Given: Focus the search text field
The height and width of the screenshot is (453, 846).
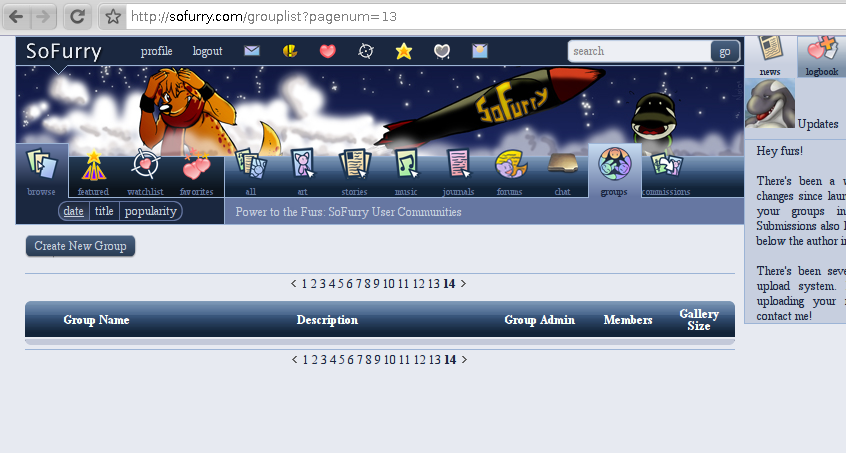Looking at the screenshot, I should pos(640,51).
